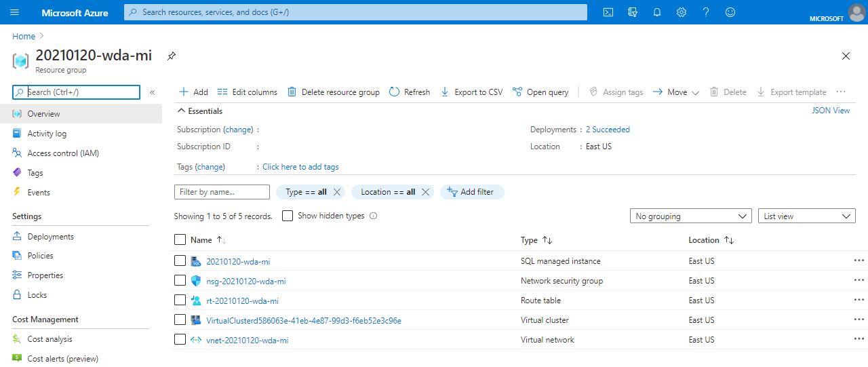The height and width of the screenshot is (367, 868).
Task: Expand the List view dropdown
Action: 806,216
